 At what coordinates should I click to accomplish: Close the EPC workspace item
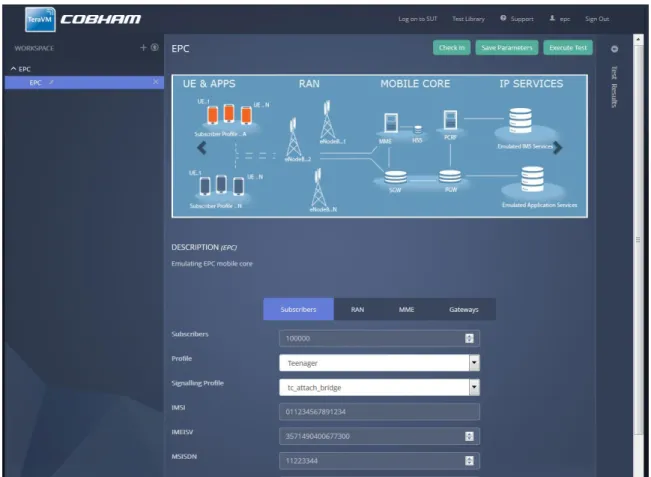coord(156,82)
